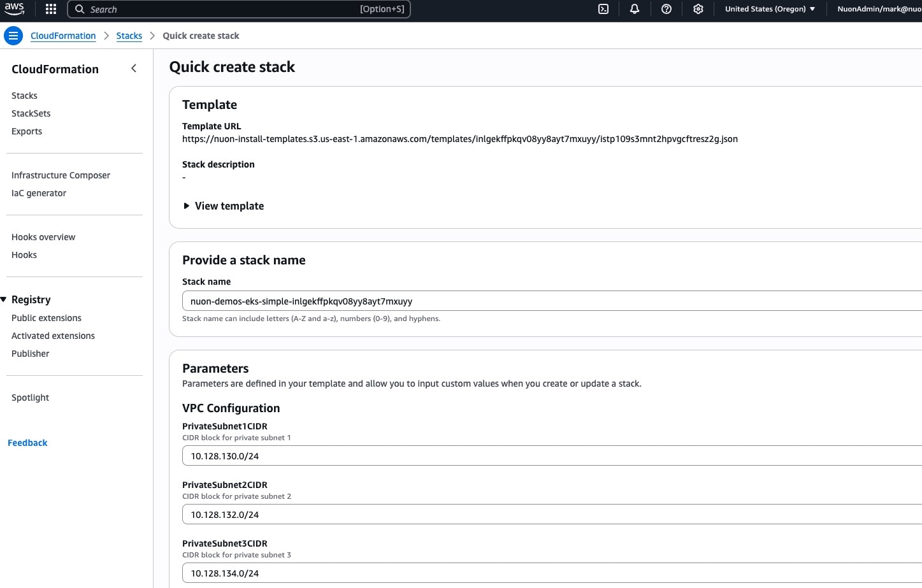
Task: Collapse the CloudFormation sidebar with the chevron
Action: coord(134,68)
